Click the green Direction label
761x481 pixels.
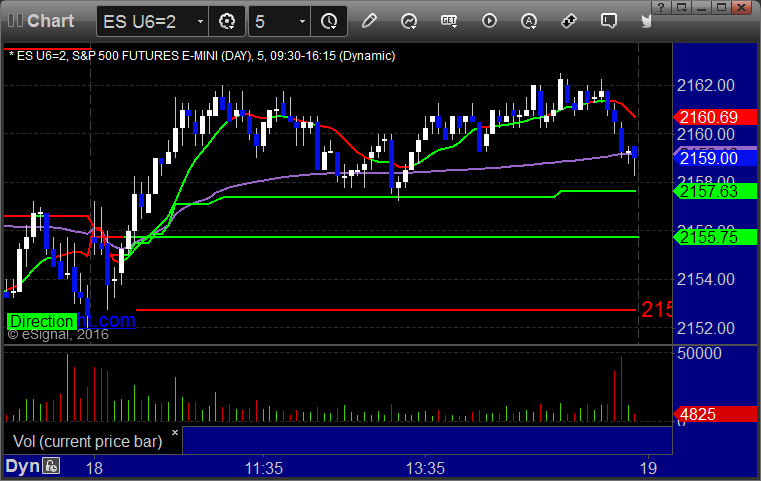[42, 321]
